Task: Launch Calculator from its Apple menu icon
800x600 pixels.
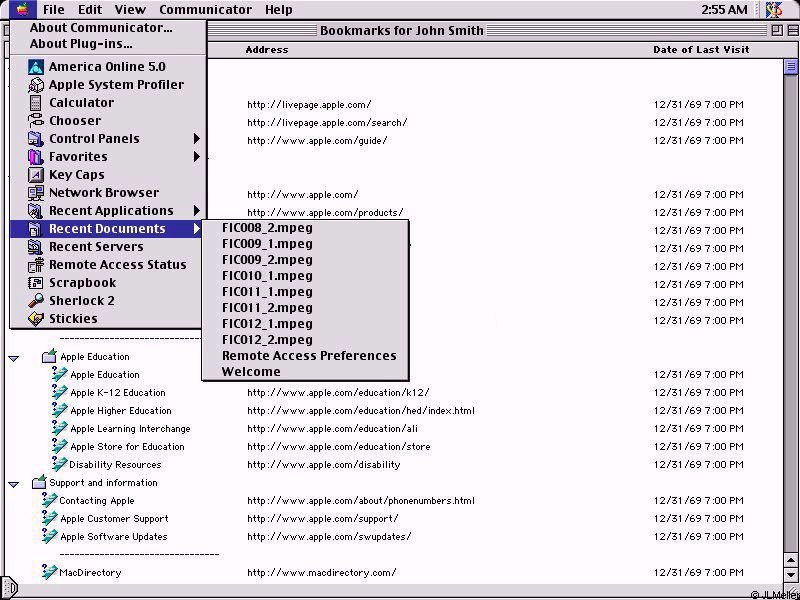Action: pos(36,103)
